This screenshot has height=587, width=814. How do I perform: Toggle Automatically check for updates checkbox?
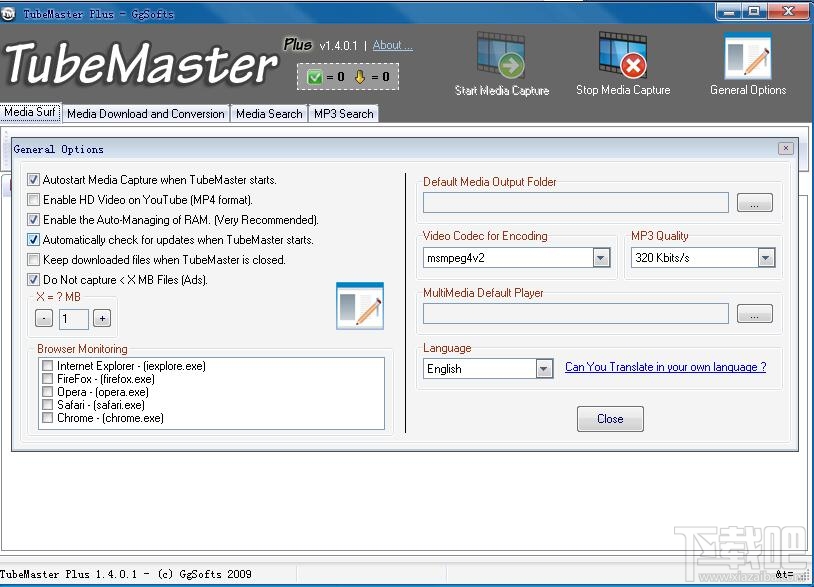[x=33, y=240]
